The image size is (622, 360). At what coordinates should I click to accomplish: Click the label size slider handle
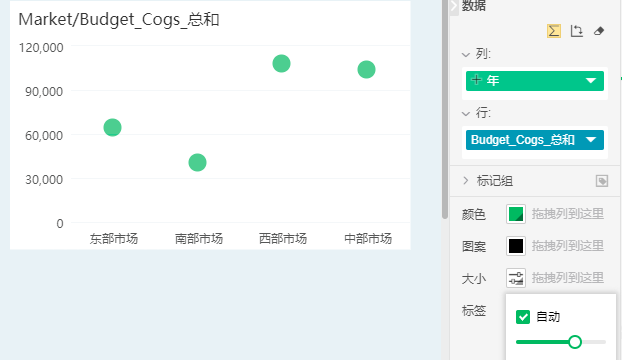[x=575, y=342]
